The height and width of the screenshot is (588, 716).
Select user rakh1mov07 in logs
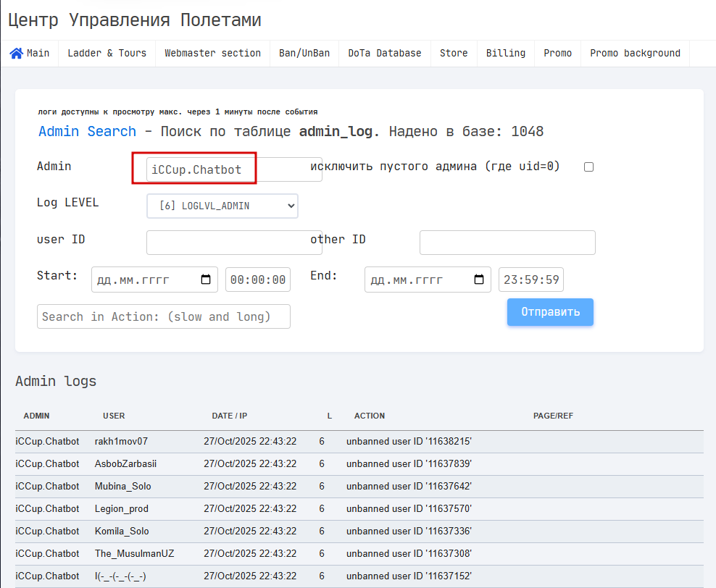pos(121,442)
